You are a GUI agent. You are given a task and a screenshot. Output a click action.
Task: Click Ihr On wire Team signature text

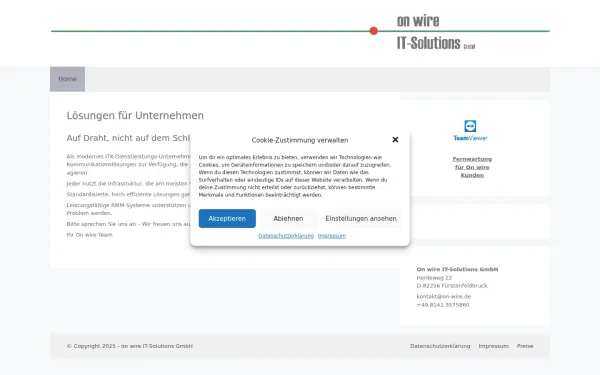pos(90,235)
